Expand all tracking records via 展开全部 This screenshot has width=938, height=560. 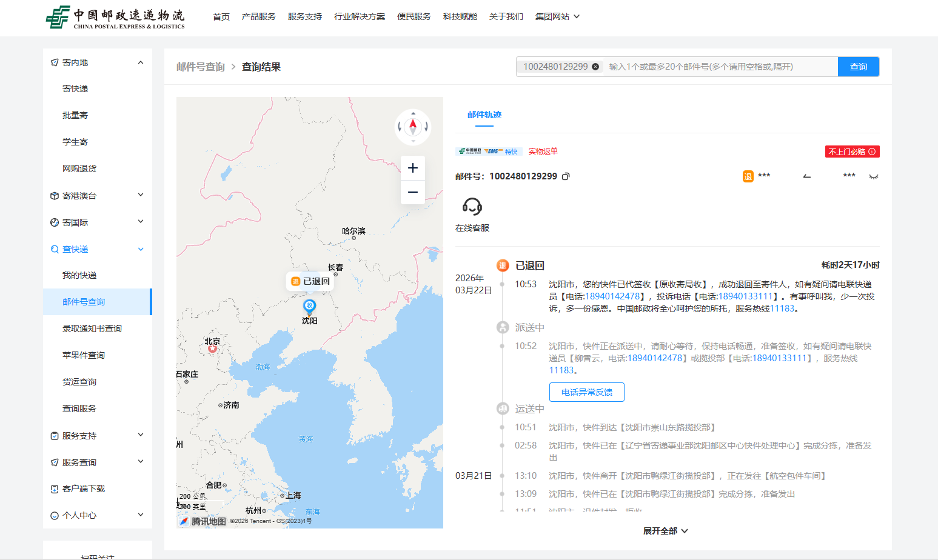point(665,531)
